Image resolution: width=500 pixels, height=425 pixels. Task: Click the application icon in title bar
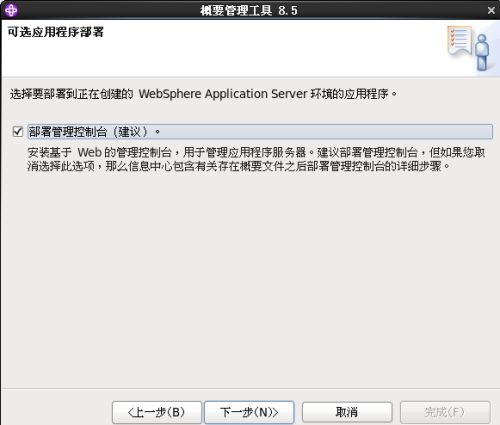tap(11, 10)
